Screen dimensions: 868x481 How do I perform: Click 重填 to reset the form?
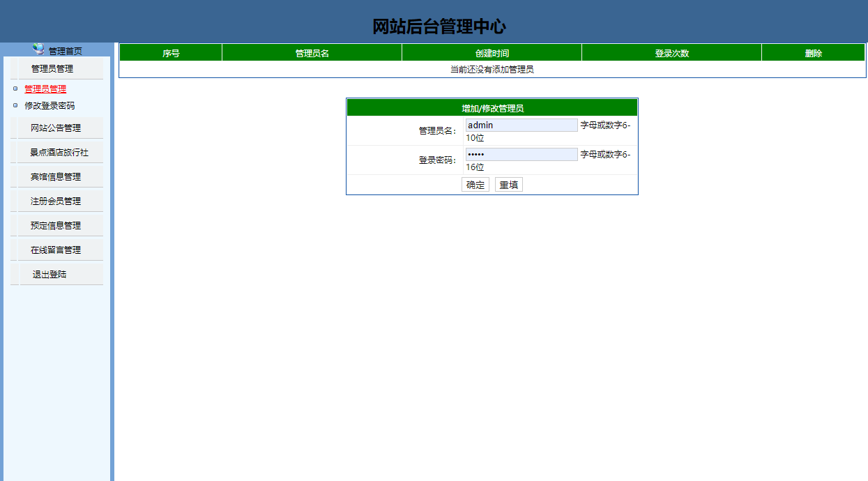point(508,184)
